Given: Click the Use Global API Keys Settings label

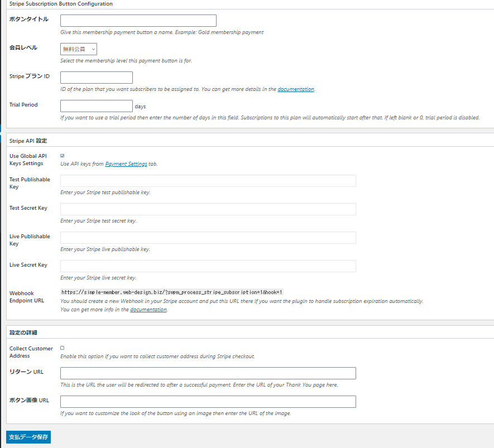Looking at the screenshot, I should click(28, 160).
